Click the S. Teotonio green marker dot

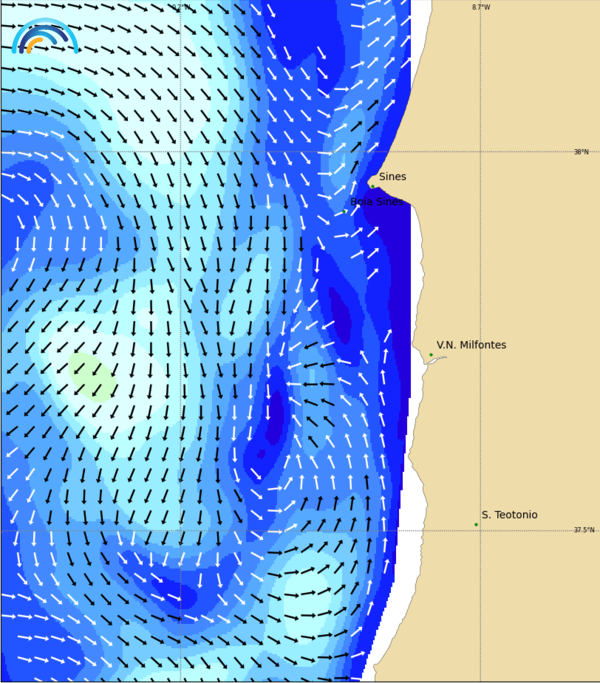476,524
